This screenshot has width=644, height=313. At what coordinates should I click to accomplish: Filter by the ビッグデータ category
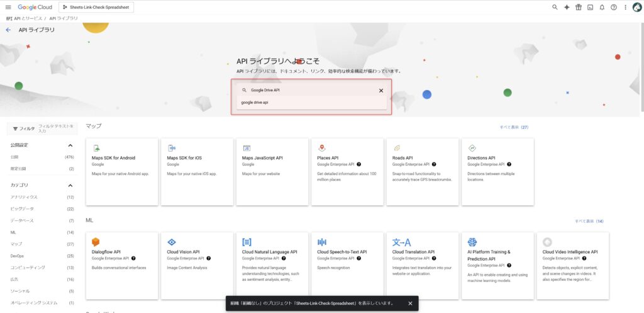pyautogui.click(x=23, y=209)
